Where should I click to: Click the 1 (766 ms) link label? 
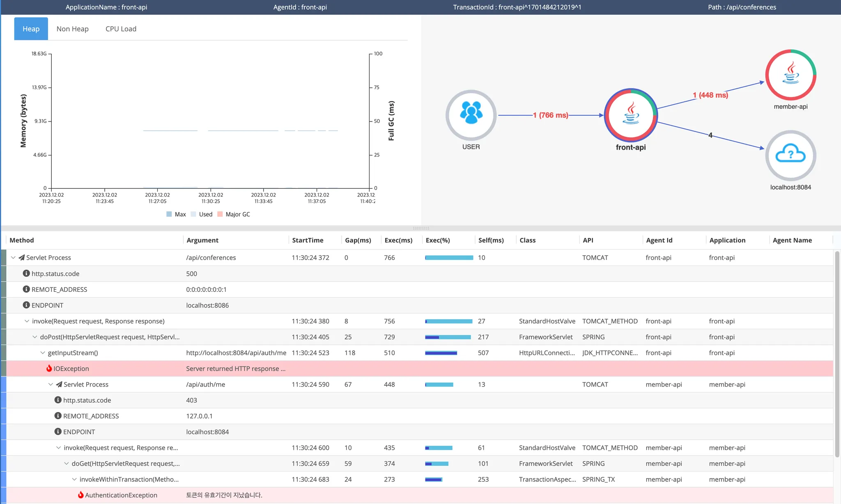tap(551, 115)
